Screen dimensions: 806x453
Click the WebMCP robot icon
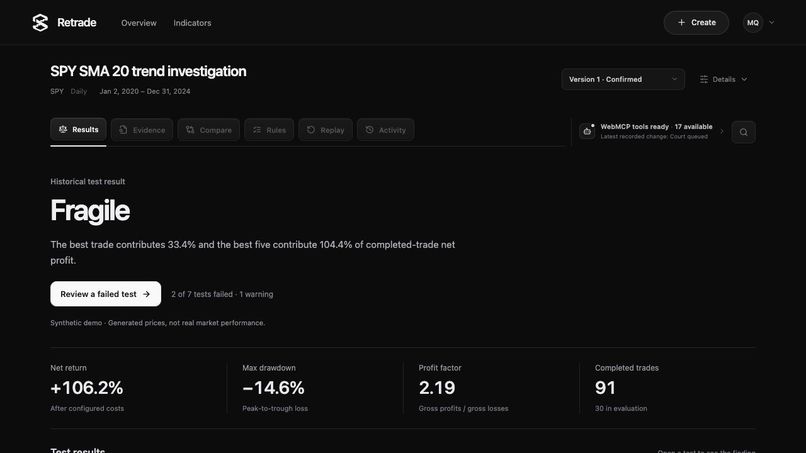(587, 132)
